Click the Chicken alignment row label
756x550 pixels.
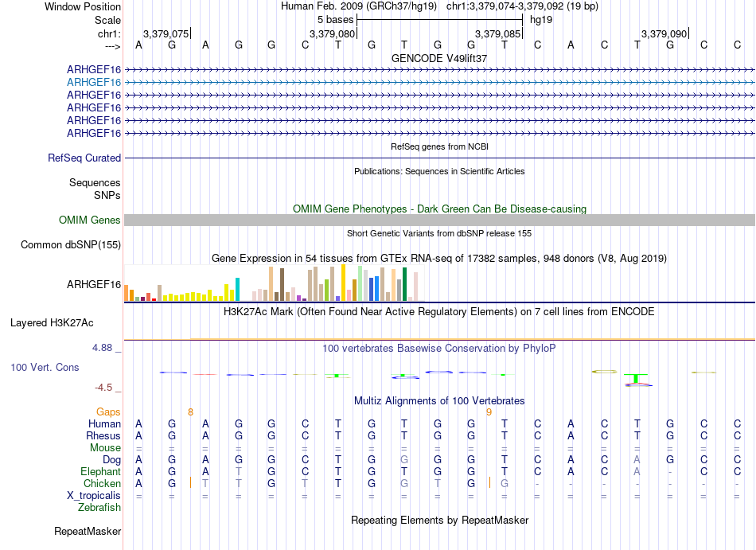pyautogui.click(x=102, y=483)
